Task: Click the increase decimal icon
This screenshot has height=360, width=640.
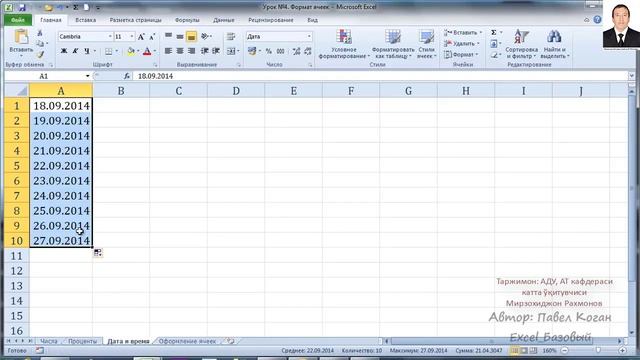Action: click(x=297, y=51)
